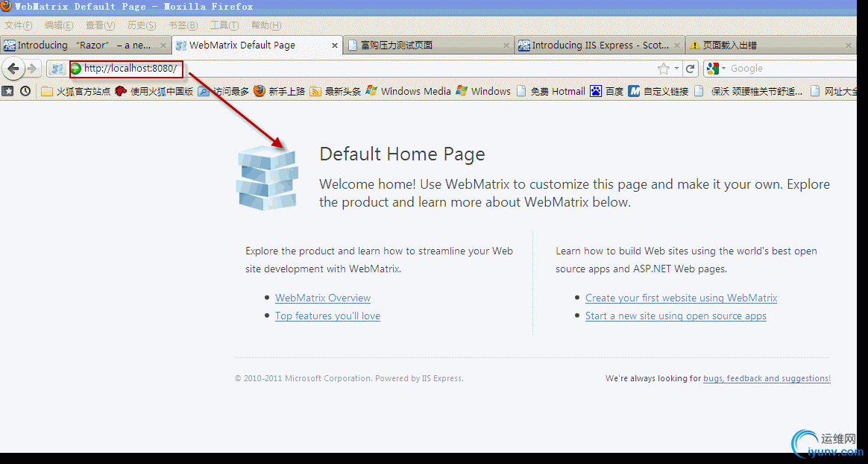Switch to the Introducing IIS Express tab
Viewport: 868px width, 464px height.
coord(600,46)
